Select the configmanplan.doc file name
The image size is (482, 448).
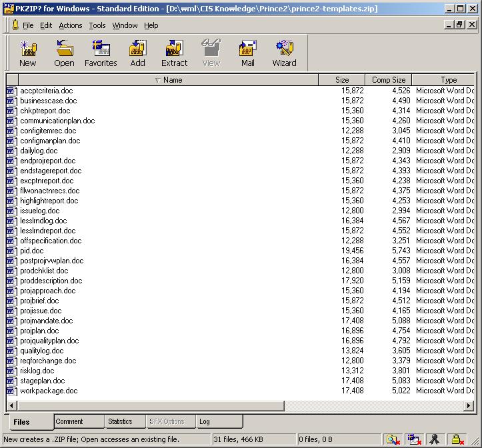tap(50, 141)
